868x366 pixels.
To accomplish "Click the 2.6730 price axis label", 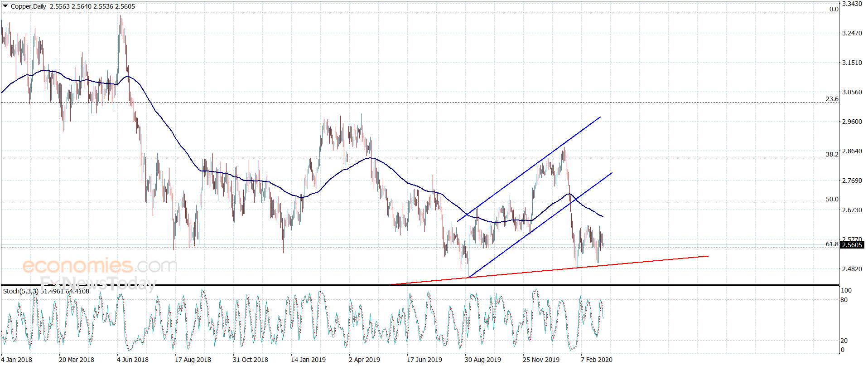I will coord(852,210).
